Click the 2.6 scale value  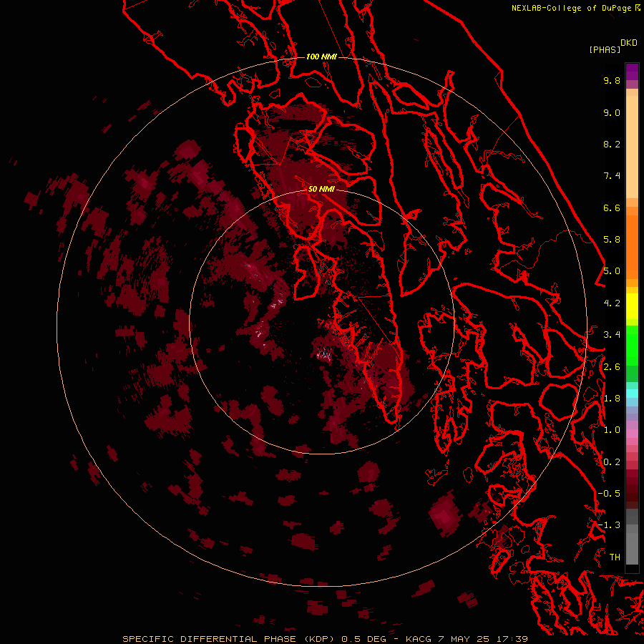[612, 367]
